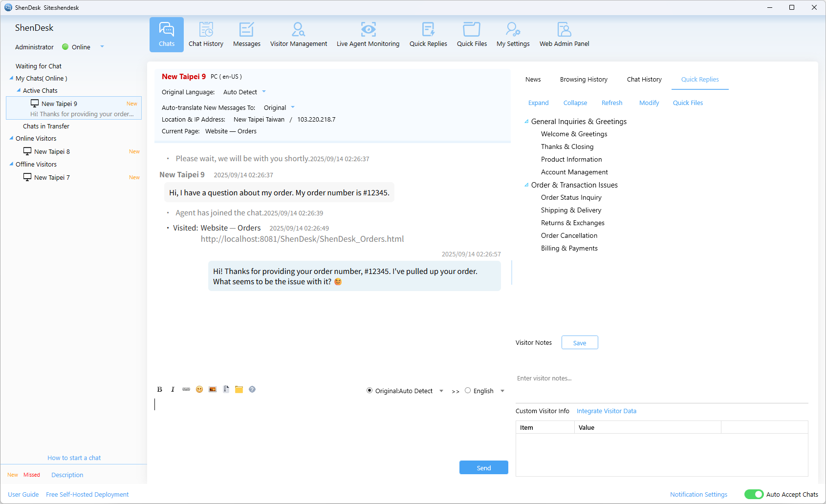Click the Send button
The image size is (826, 504).
pyautogui.click(x=483, y=468)
